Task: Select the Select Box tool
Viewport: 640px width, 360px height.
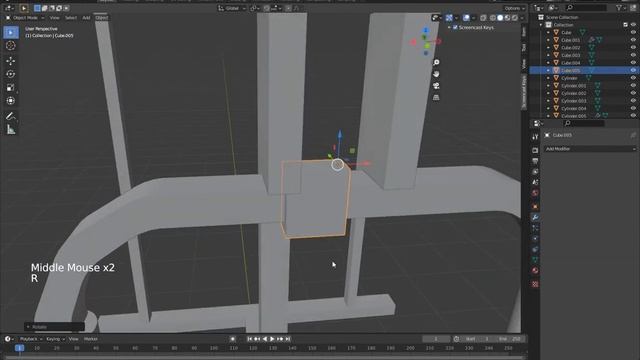Action: tap(11, 32)
